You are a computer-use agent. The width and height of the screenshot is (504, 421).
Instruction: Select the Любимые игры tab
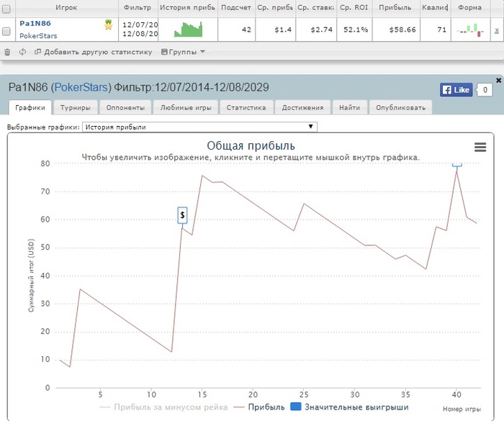pos(186,108)
